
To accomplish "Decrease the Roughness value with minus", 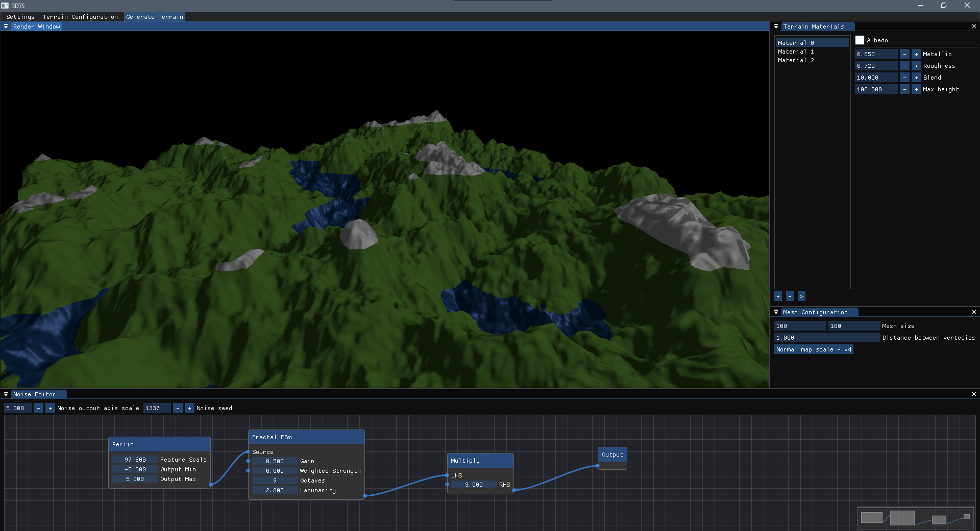I will pos(904,66).
